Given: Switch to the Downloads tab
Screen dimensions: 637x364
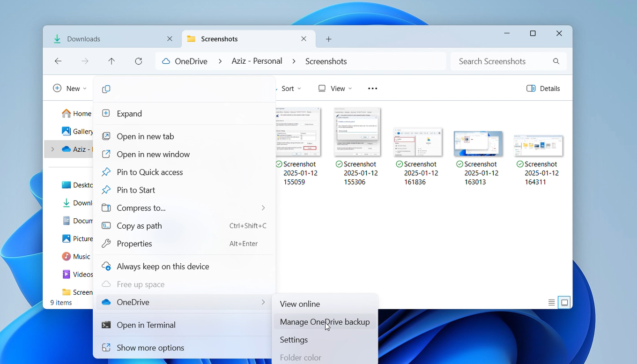Looking at the screenshot, I should coord(112,39).
